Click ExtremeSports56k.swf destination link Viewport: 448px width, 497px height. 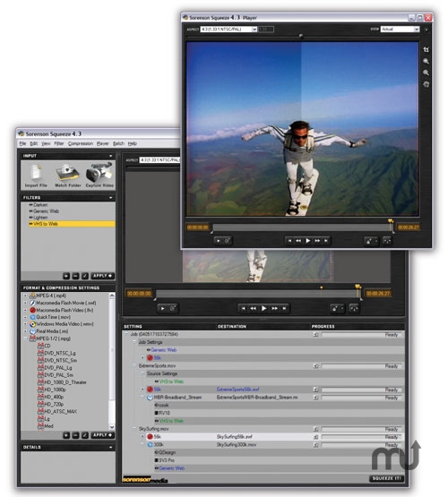(x=237, y=390)
